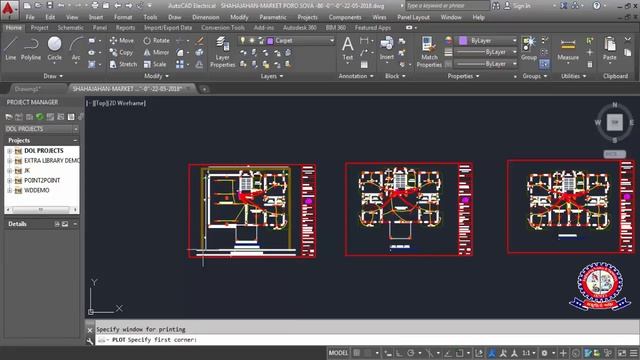Image resolution: width=640 pixels, height=360 pixels.
Task: Open Layer Properties manager
Action: click(x=222, y=52)
